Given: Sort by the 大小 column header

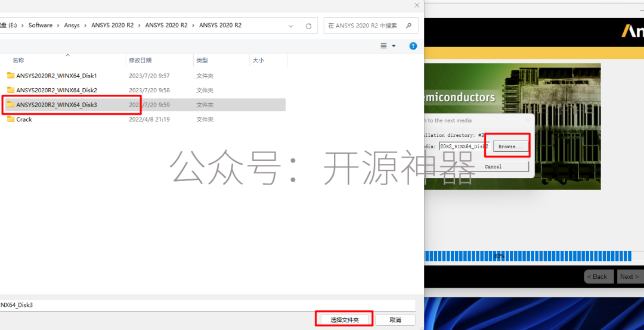Looking at the screenshot, I should 258,60.
